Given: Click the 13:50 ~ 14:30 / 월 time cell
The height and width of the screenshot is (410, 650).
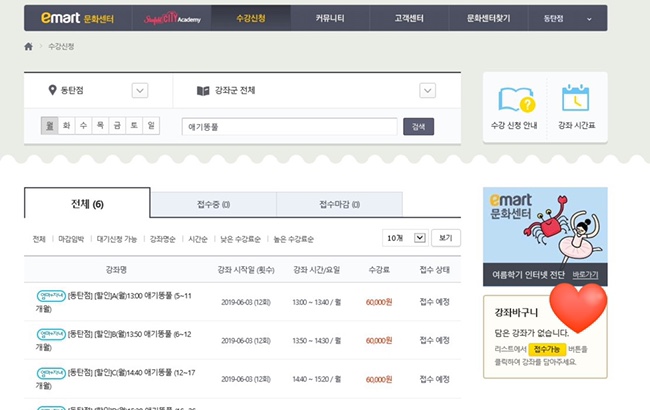Looking at the screenshot, I should click(317, 341).
